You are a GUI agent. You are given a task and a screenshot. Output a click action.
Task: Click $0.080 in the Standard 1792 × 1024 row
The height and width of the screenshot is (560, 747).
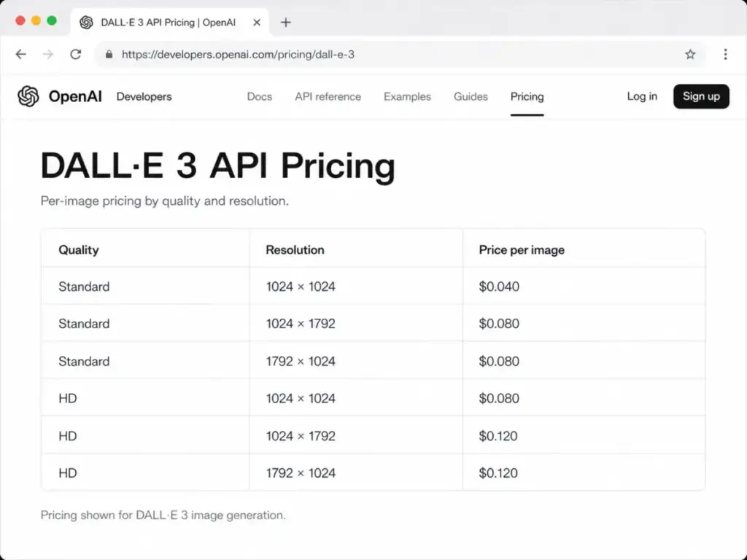(x=499, y=362)
